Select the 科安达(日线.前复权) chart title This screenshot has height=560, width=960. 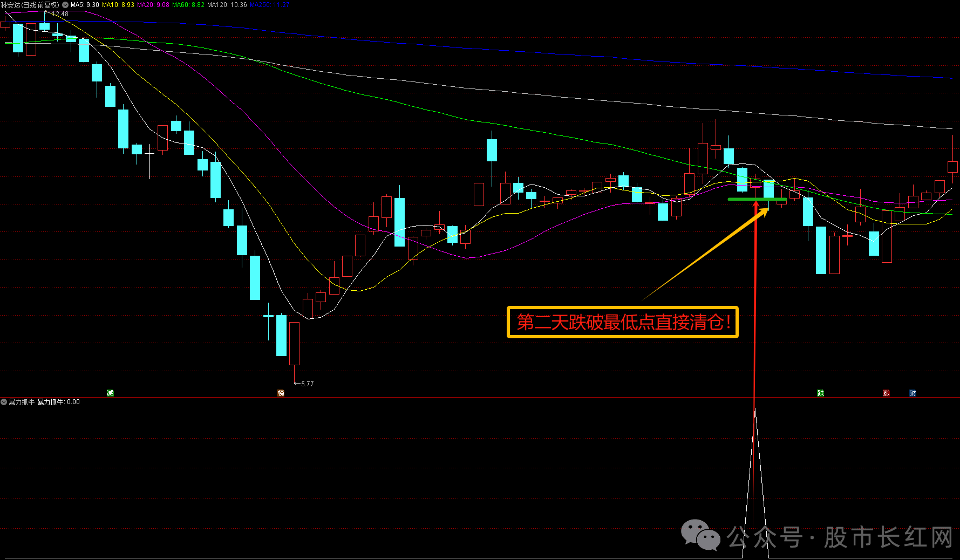30,5
